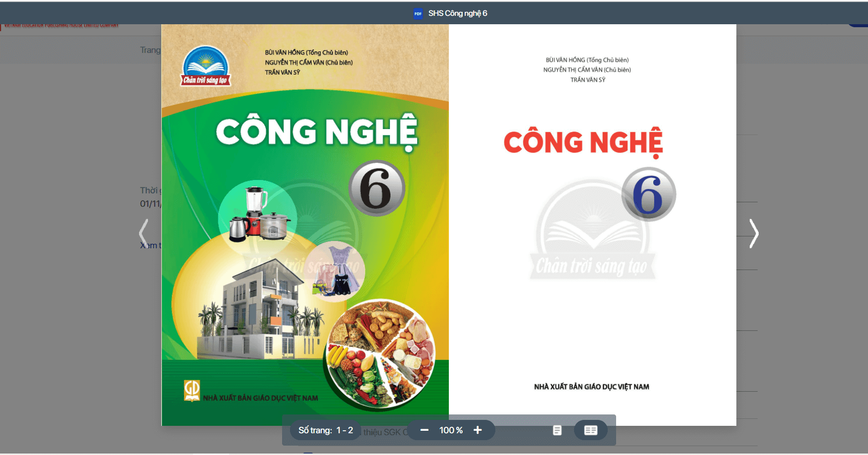Open the right title page of Công Nghệ 6

pyautogui.click(x=592, y=225)
